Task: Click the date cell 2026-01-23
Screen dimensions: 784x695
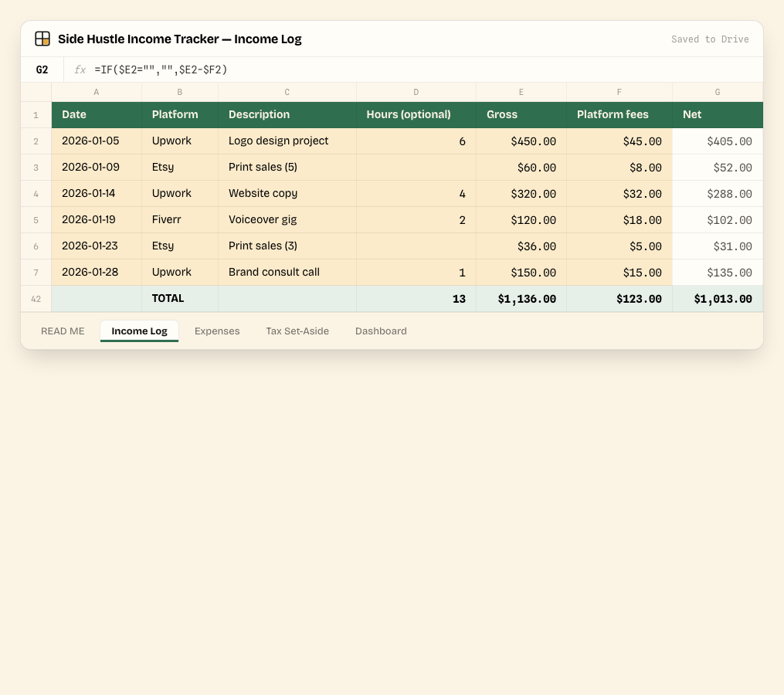Action: click(x=97, y=246)
